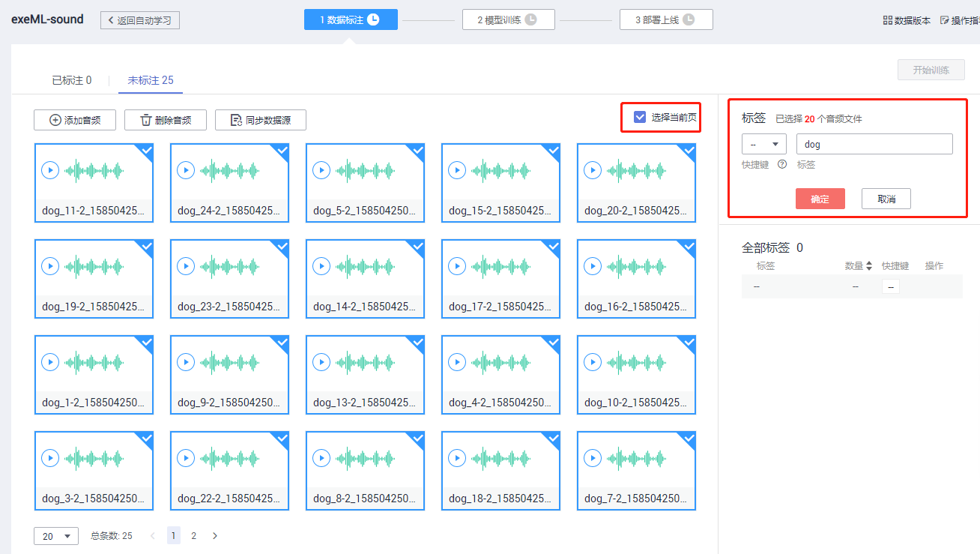Play the dog_13-2 audio clip
Image resolution: width=980 pixels, height=554 pixels.
pyautogui.click(x=321, y=362)
